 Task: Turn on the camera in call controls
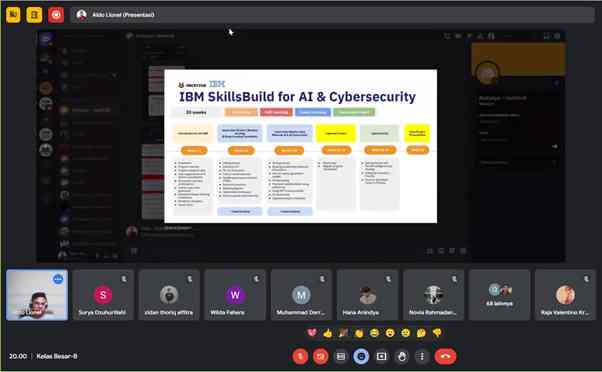321,357
